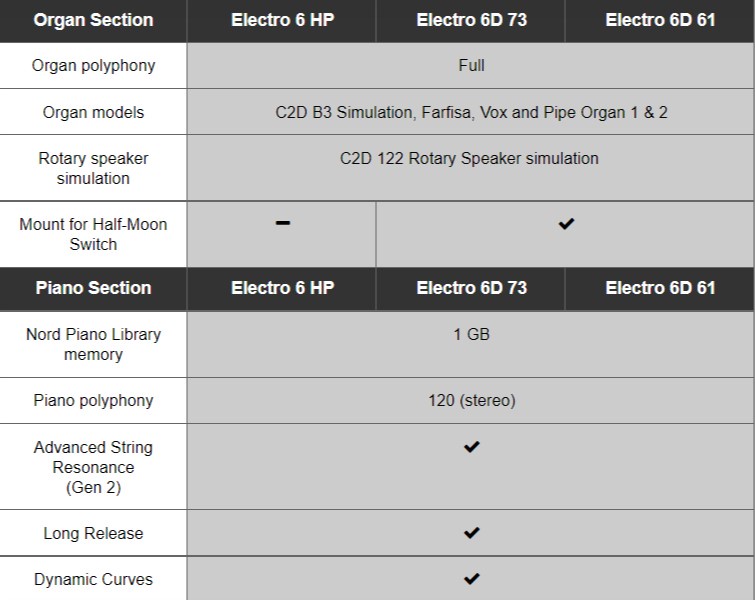The image size is (755, 600).
Task: Select the Organ polyphony row label
Action: (93, 66)
